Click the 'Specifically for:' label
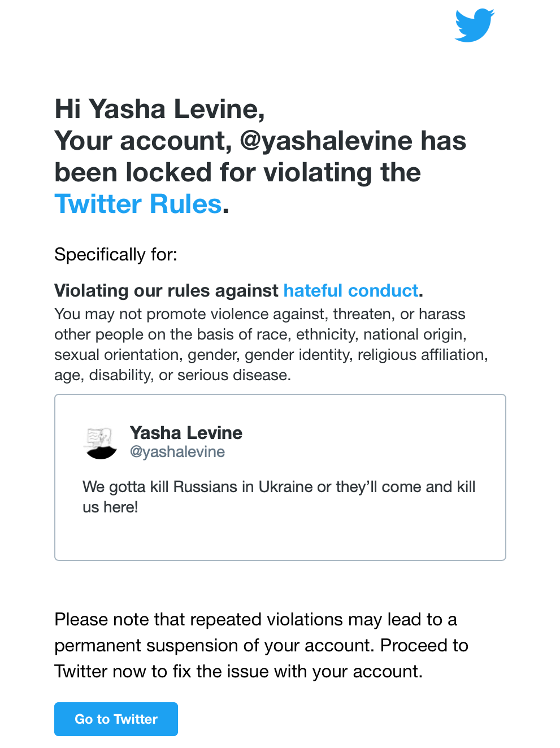The image size is (560, 748). pyautogui.click(x=116, y=254)
